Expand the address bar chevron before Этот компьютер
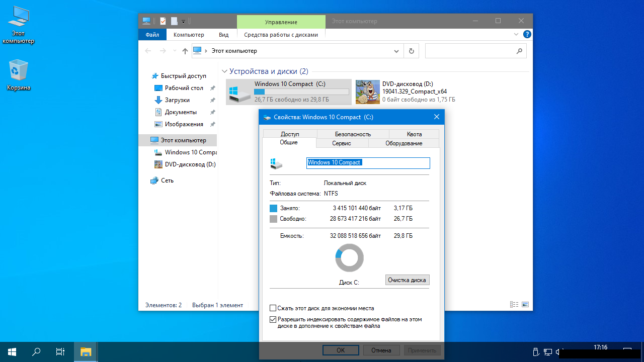Viewport: 644px width, 362px height. (x=206, y=51)
